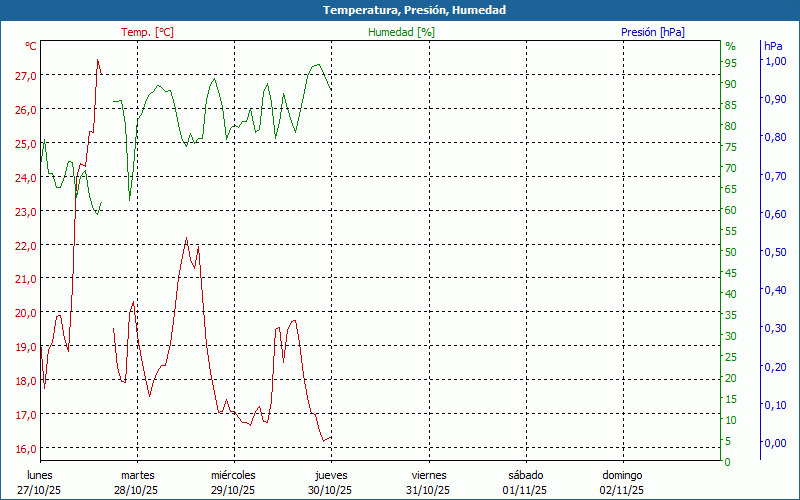This screenshot has height=500, width=800.
Task: Select the date 27/10/25 on the axis
Action: 38,490
